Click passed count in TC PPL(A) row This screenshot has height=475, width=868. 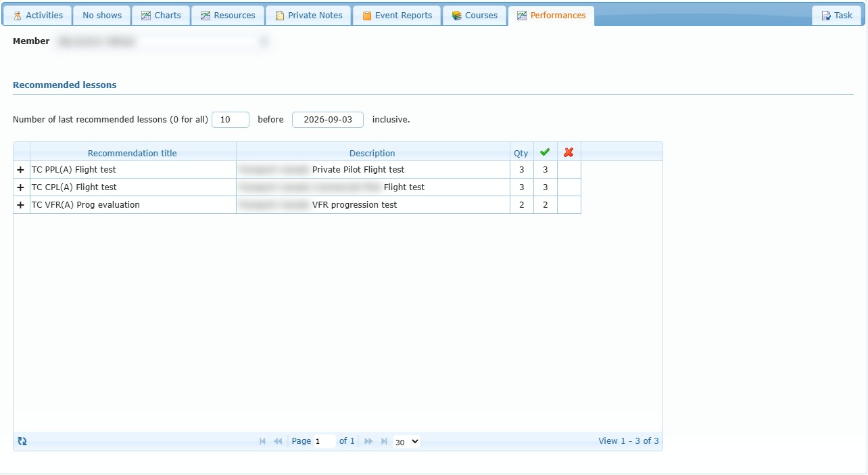545,170
